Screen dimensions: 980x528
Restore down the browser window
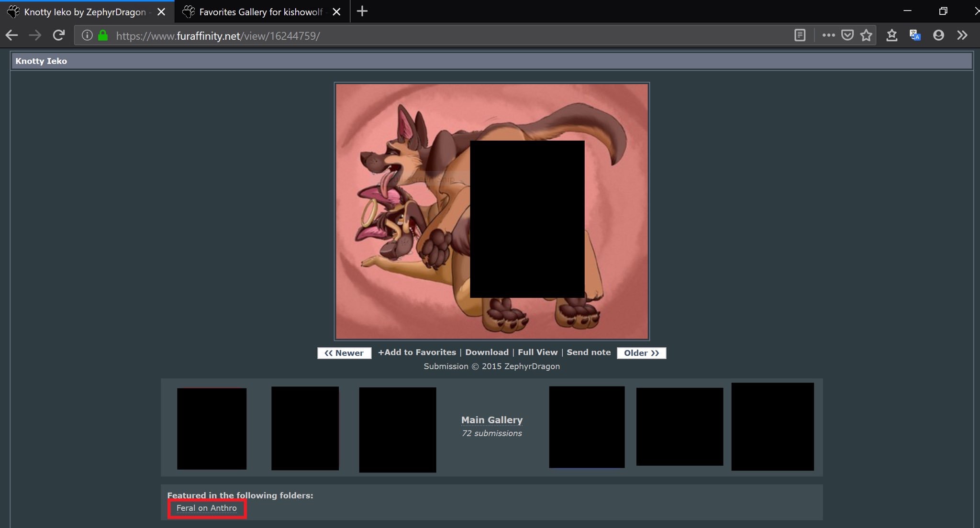[943, 11]
